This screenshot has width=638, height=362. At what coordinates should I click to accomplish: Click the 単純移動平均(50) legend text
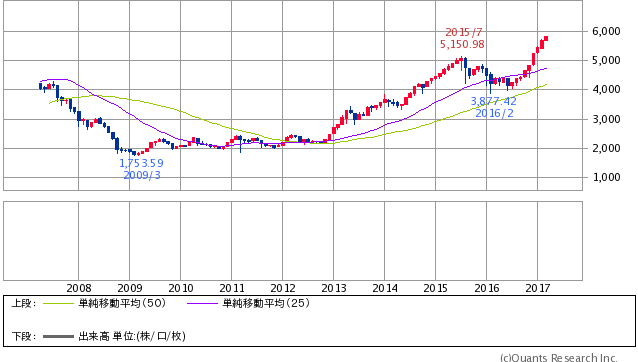click(x=122, y=303)
